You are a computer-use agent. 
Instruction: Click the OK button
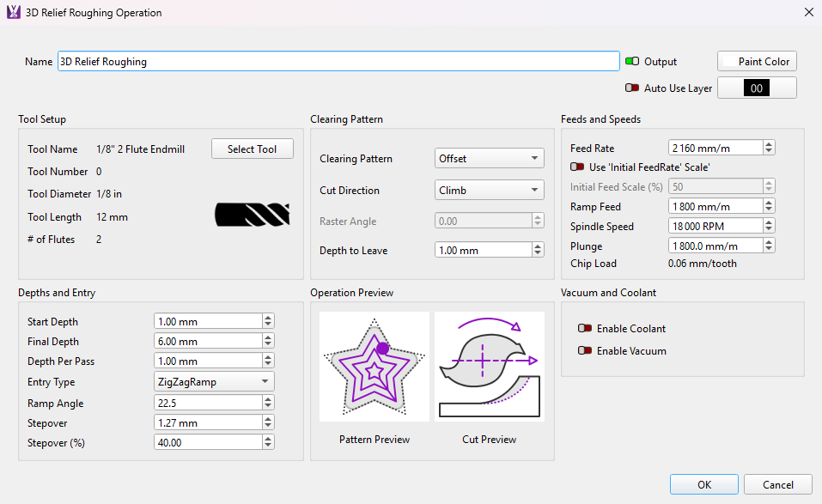(704, 484)
